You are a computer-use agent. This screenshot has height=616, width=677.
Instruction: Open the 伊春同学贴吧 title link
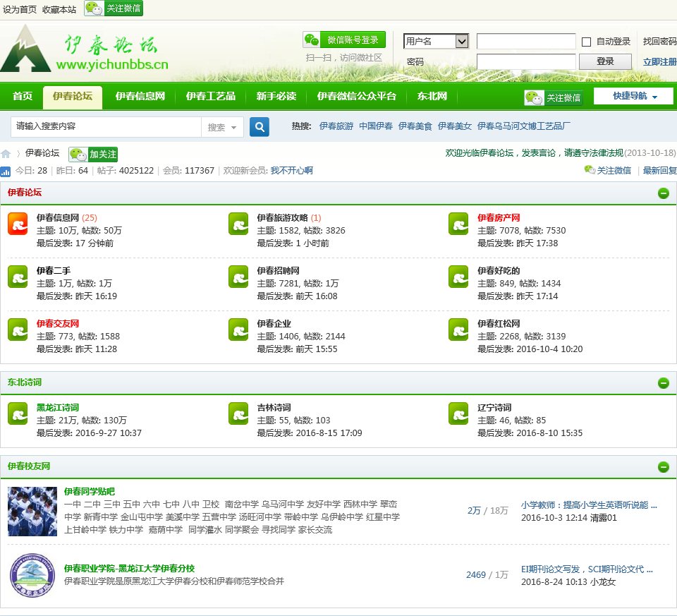(x=90, y=492)
